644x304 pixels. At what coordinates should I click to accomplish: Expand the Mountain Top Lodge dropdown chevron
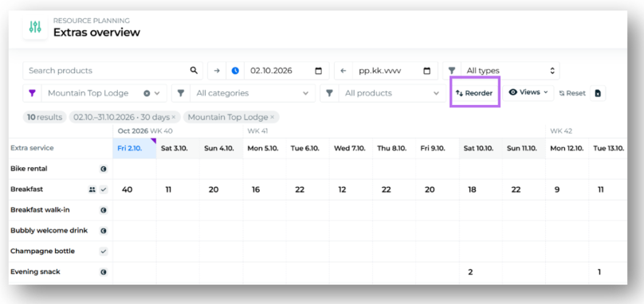point(157,93)
